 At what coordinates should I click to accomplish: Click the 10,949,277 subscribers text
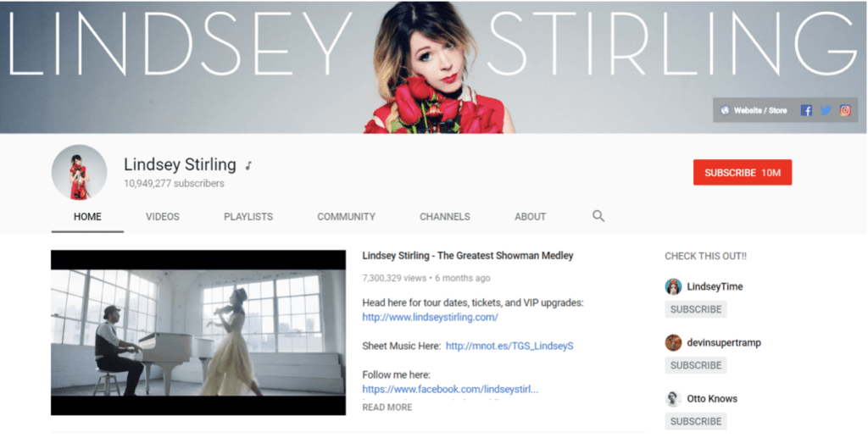[x=174, y=184]
